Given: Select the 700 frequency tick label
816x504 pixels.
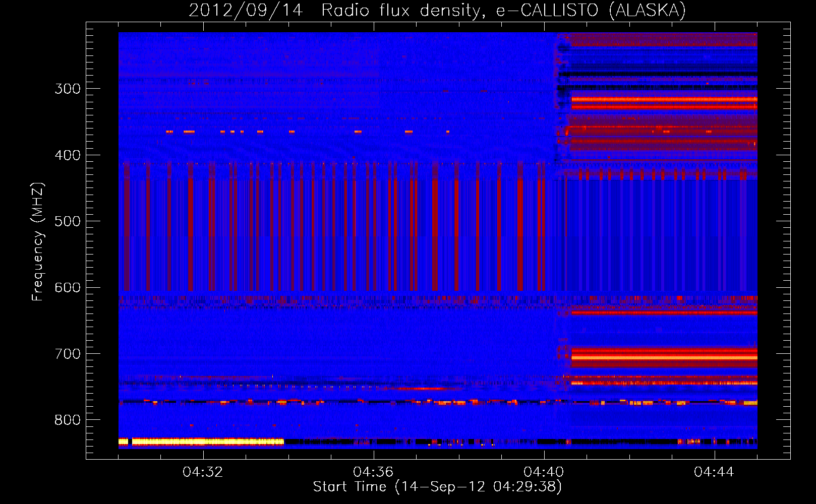Looking at the screenshot, I should (68, 354).
